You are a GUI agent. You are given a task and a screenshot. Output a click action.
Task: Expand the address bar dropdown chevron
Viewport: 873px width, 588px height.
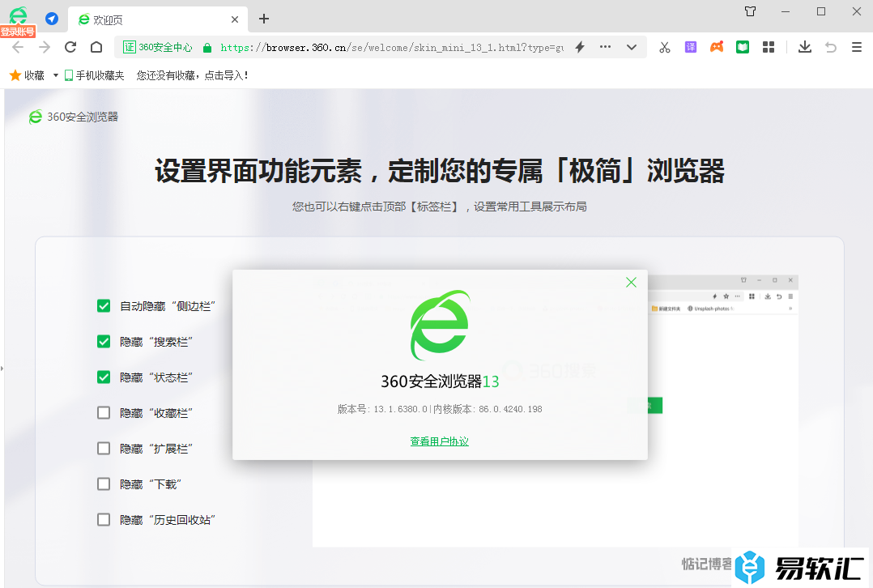click(632, 47)
